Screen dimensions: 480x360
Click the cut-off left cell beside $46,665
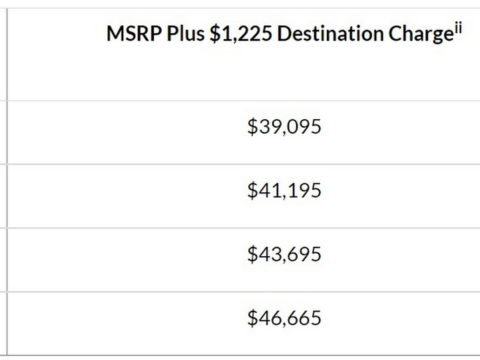tap(3, 324)
